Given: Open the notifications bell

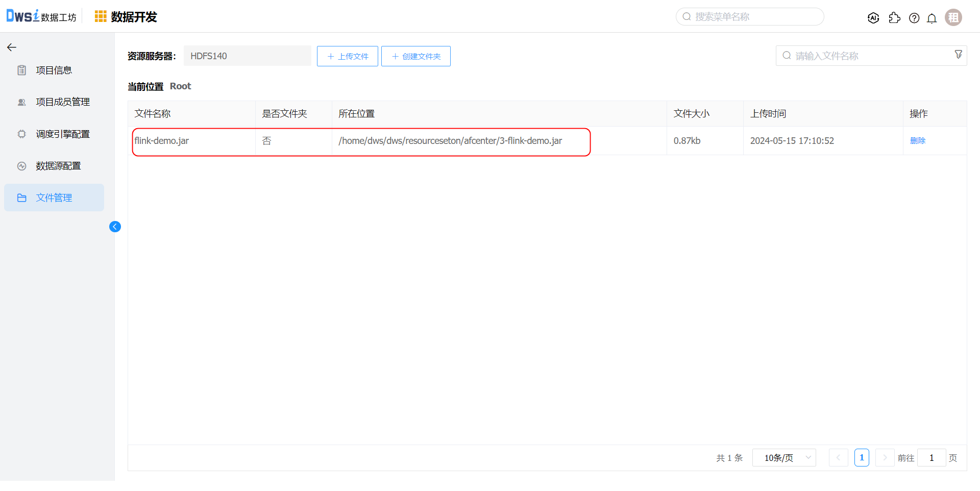Looking at the screenshot, I should (x=932, y=18).
